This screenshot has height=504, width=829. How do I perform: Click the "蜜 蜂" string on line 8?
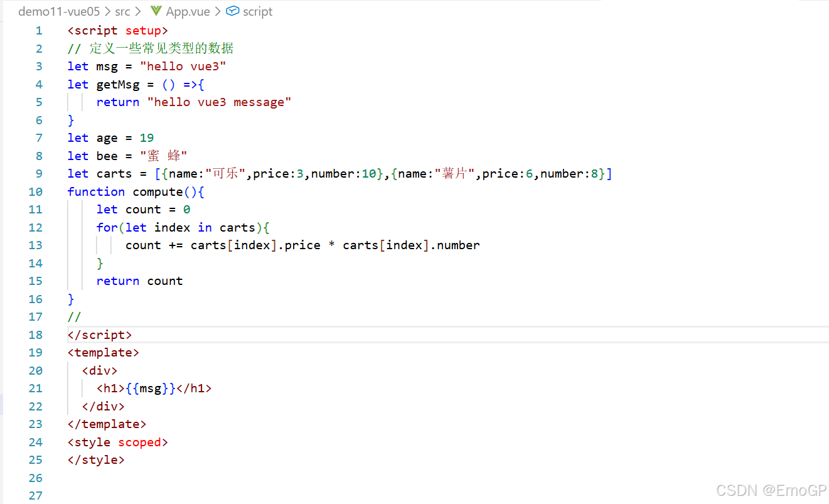[x=164, y=156]
